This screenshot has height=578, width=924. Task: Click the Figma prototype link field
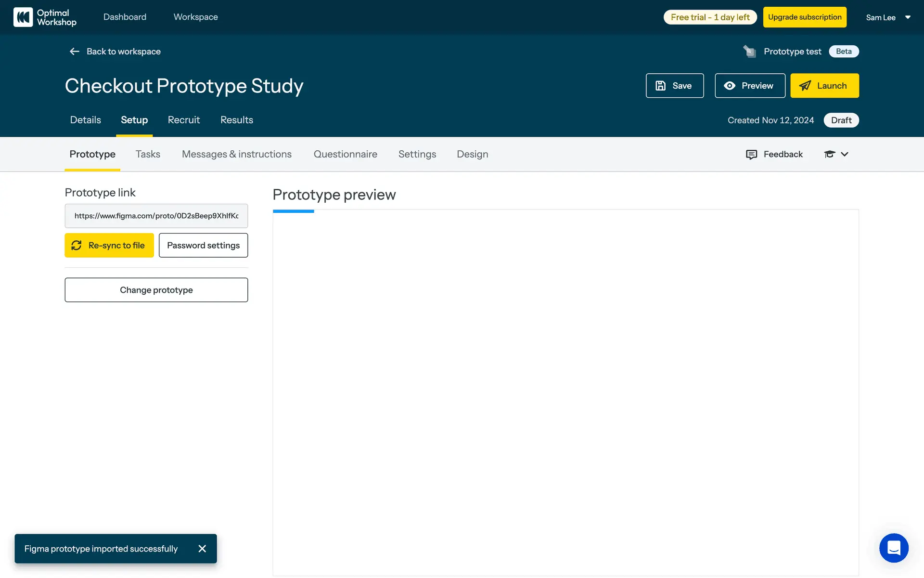coord(156,216)
